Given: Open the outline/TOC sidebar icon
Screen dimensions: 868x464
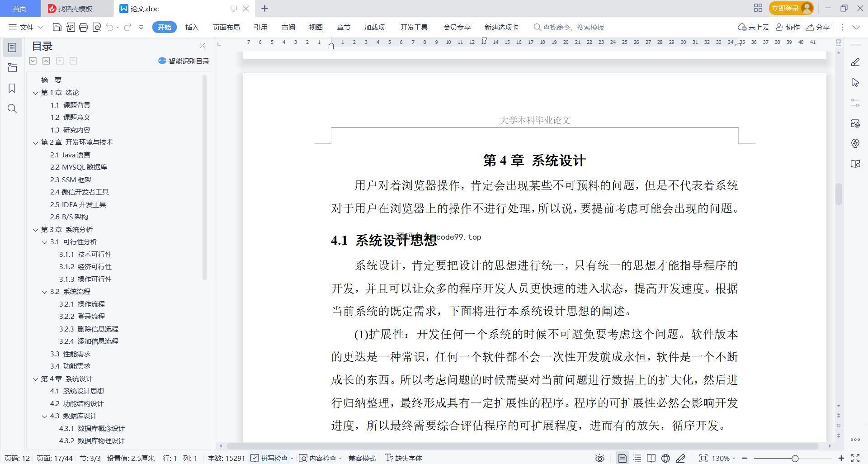Looking at the screenshot, I should coord(12,47).
